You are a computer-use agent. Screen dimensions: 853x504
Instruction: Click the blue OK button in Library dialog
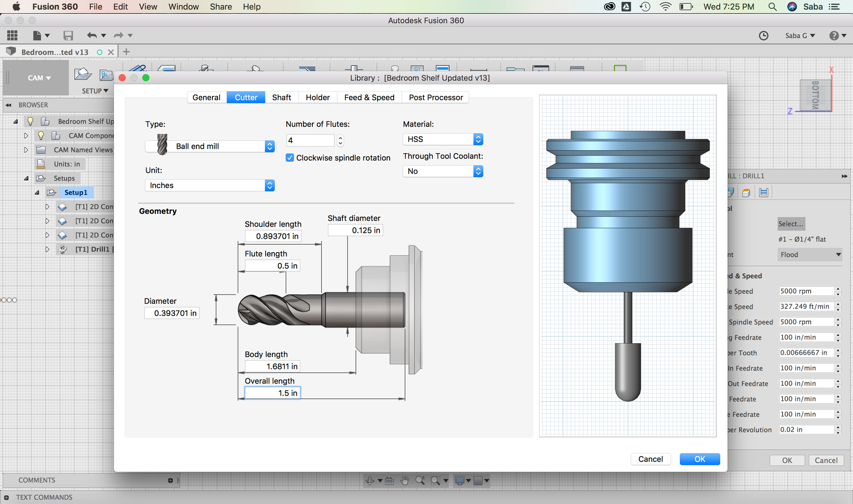click(699, 459)
